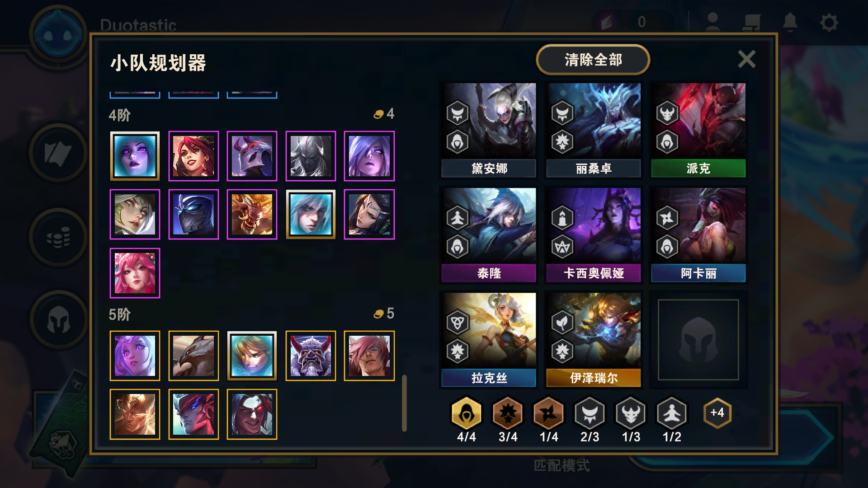
Task: Click the empty helmet team slot
Action: click(698, 340)
